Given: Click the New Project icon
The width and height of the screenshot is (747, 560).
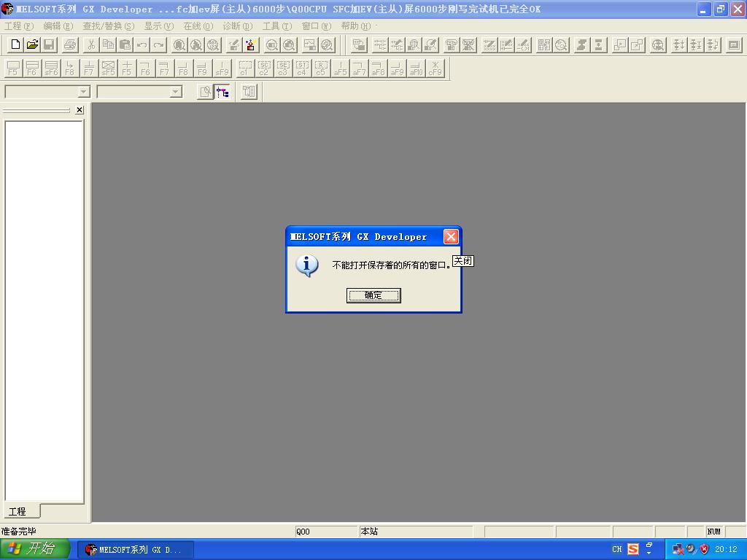Looking at the screenshot, I should click(x=15, y=44).
